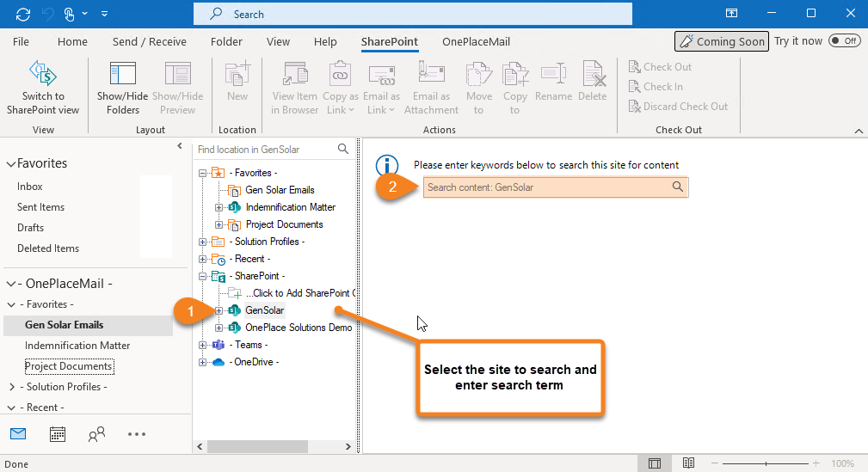Expand - Recent - node in location tree
The height and width of the screenshot is (472, 868).
(203, 259)
